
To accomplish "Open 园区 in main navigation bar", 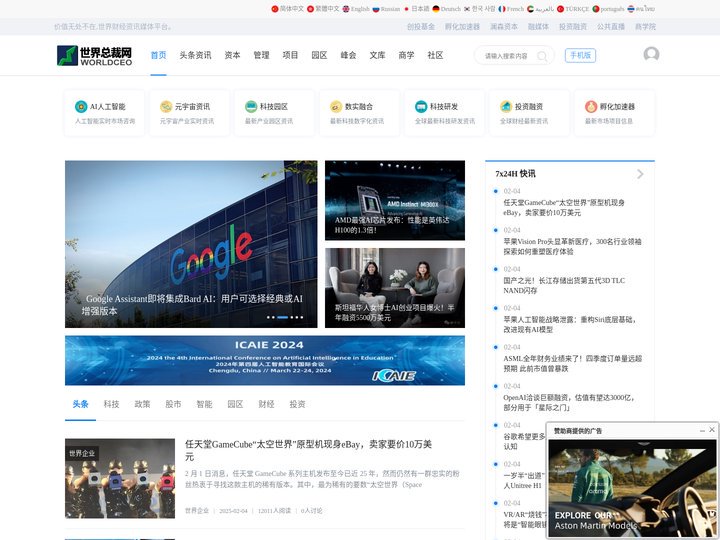I will [x=319, y=55].
